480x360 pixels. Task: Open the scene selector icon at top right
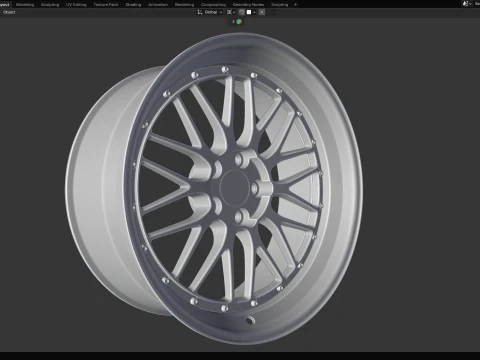click(x=466, y=4)
